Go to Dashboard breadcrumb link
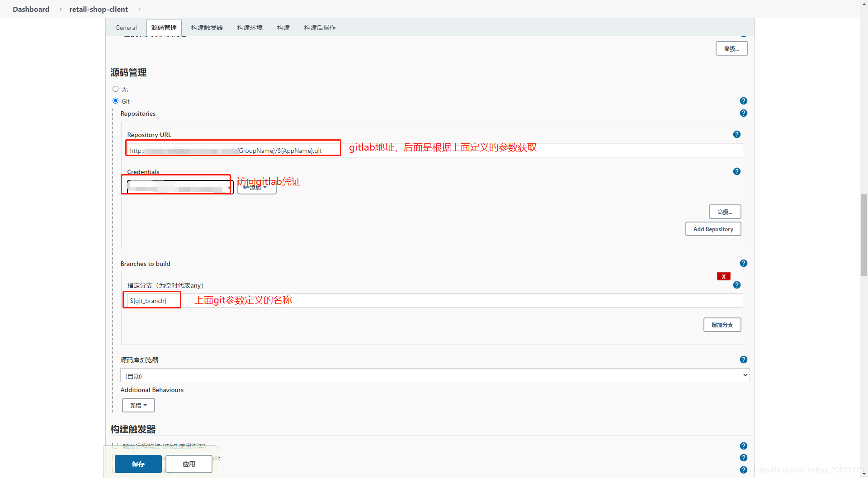868x478 pixels. 31,9
